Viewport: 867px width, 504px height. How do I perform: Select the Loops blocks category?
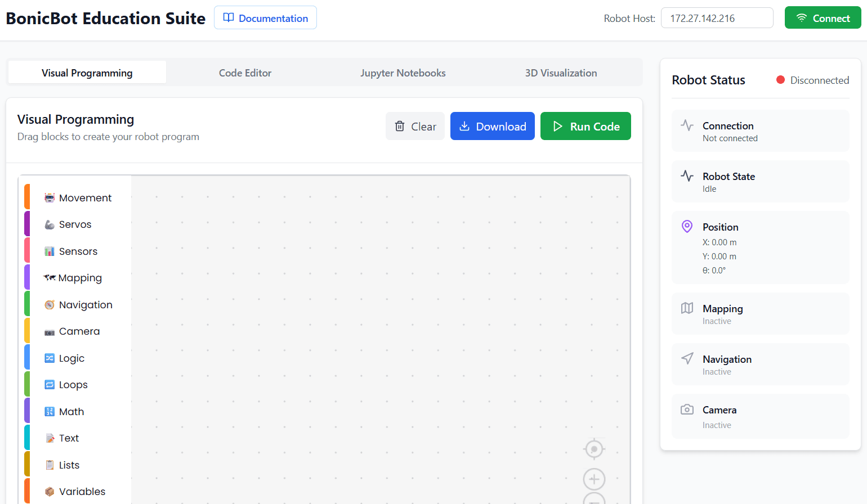click(x=73, y=384)
